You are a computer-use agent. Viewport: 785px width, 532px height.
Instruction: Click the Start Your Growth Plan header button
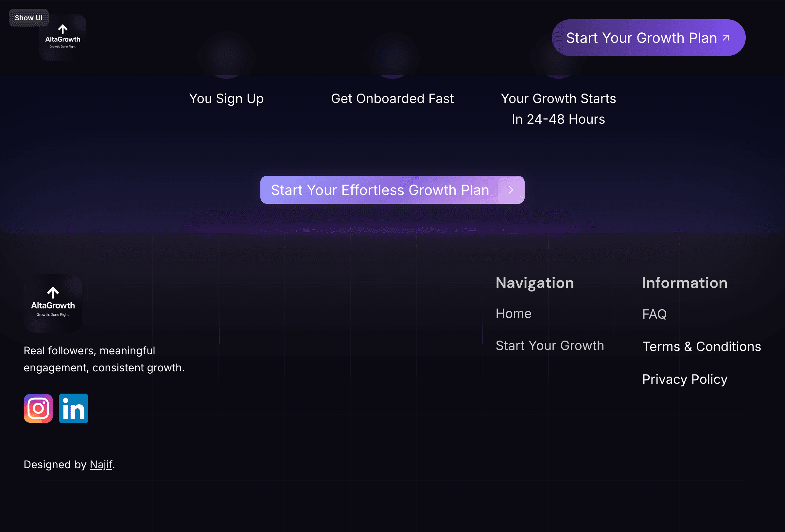[642, 38]
